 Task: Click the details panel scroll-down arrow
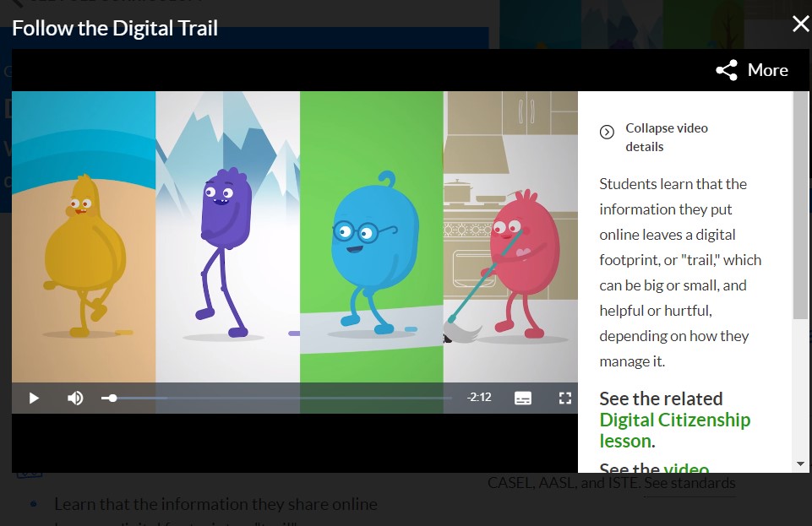[x=800, y=464]
